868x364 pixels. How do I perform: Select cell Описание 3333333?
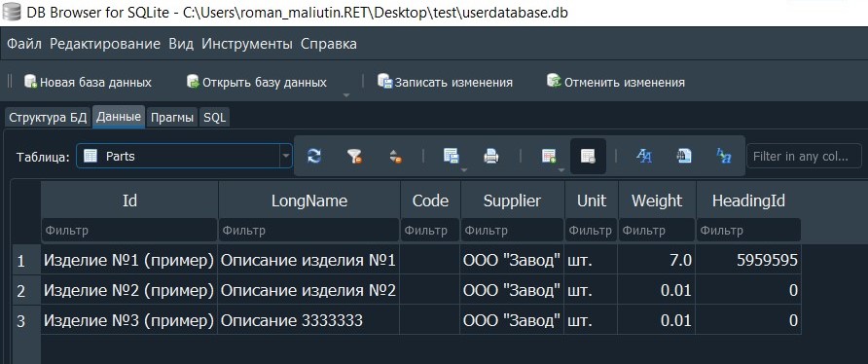click(308, 320)
